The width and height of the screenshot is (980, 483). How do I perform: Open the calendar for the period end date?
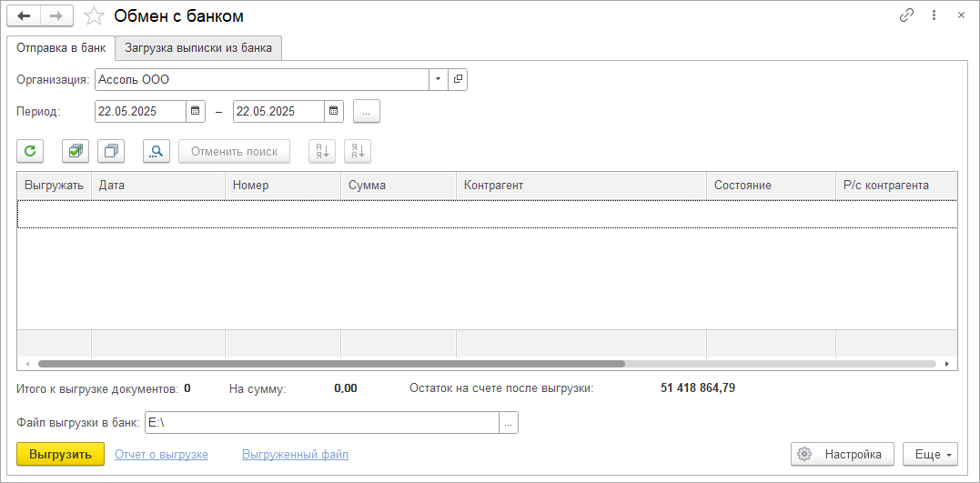(x=334, y=111)
